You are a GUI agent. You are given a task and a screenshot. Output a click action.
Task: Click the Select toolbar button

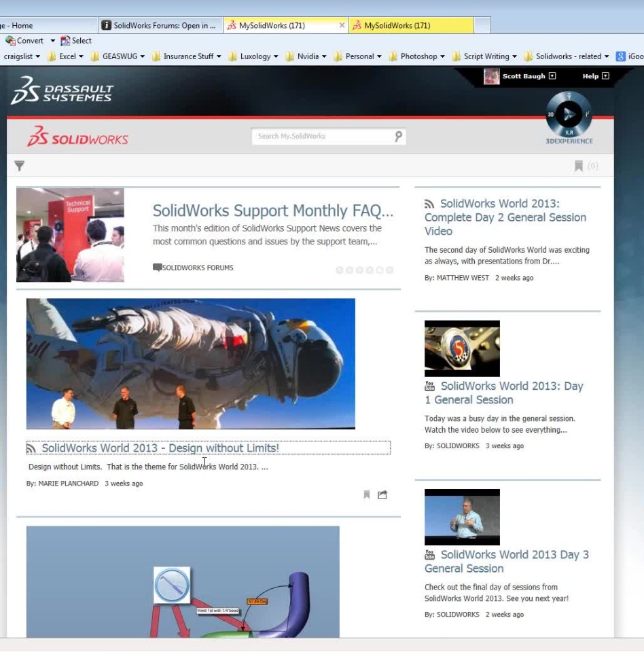pos(76,41)
